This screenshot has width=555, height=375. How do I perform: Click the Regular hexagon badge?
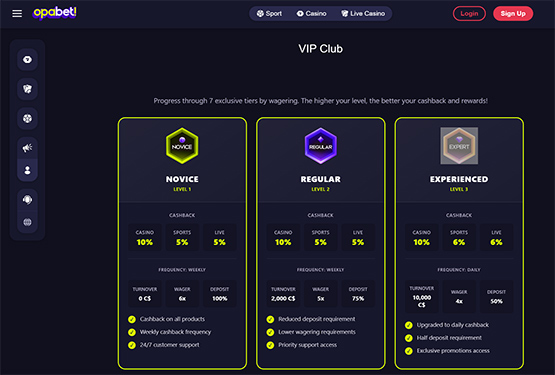[x=320, y=146]
